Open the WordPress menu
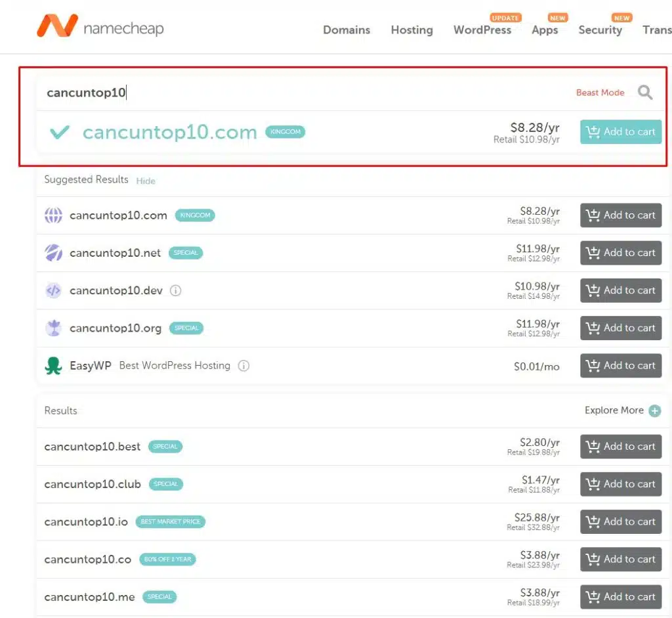 [x=482, y=30]
